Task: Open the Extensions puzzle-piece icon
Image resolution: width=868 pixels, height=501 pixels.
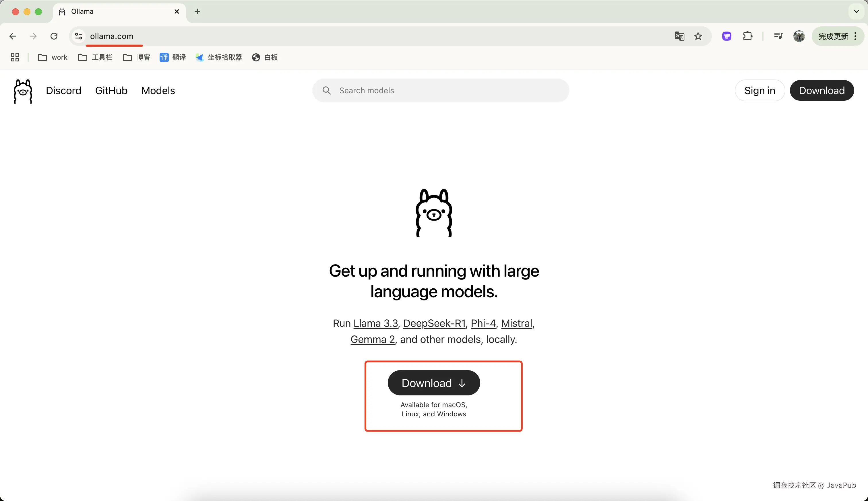Action: [x=747, y=36]
